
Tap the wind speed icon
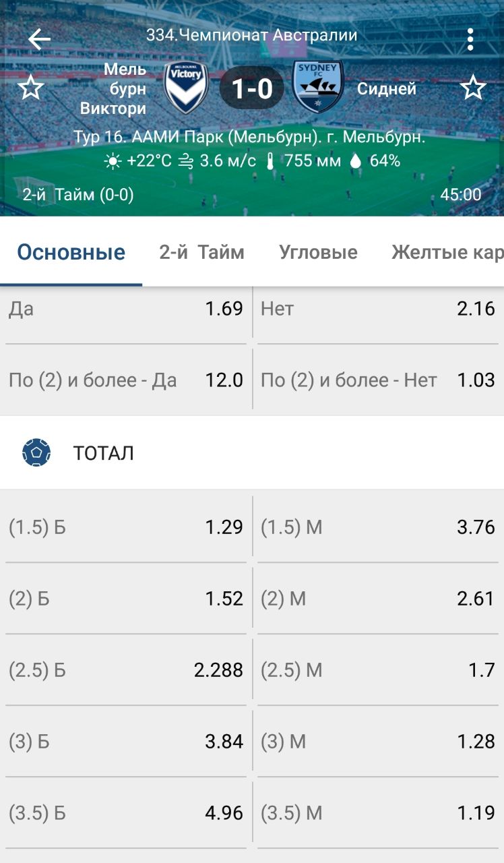187,161
